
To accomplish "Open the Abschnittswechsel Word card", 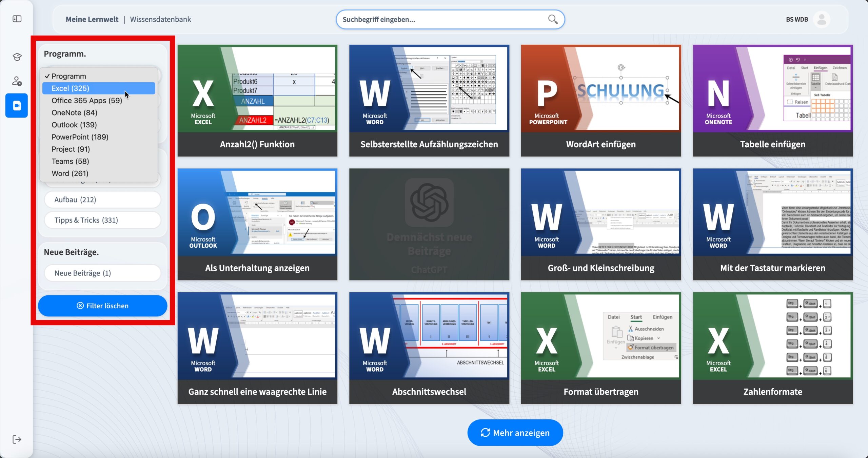I will (x=429, y=348).
